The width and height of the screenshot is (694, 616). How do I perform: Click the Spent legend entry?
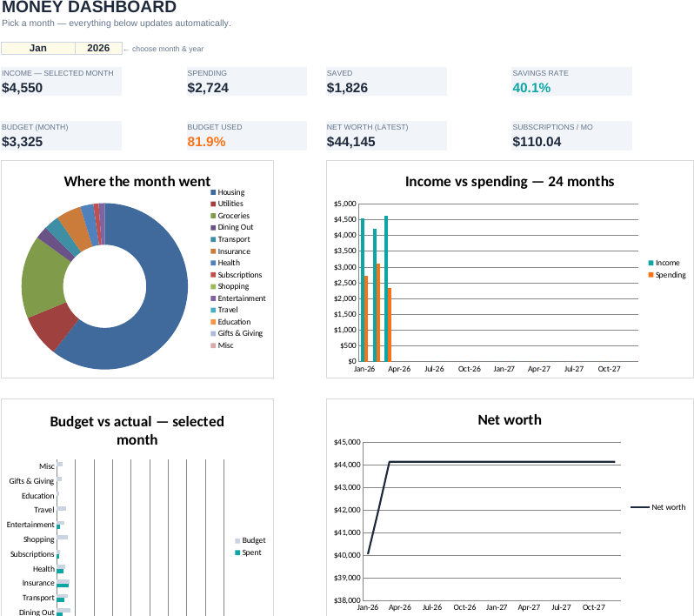point(249,552)
